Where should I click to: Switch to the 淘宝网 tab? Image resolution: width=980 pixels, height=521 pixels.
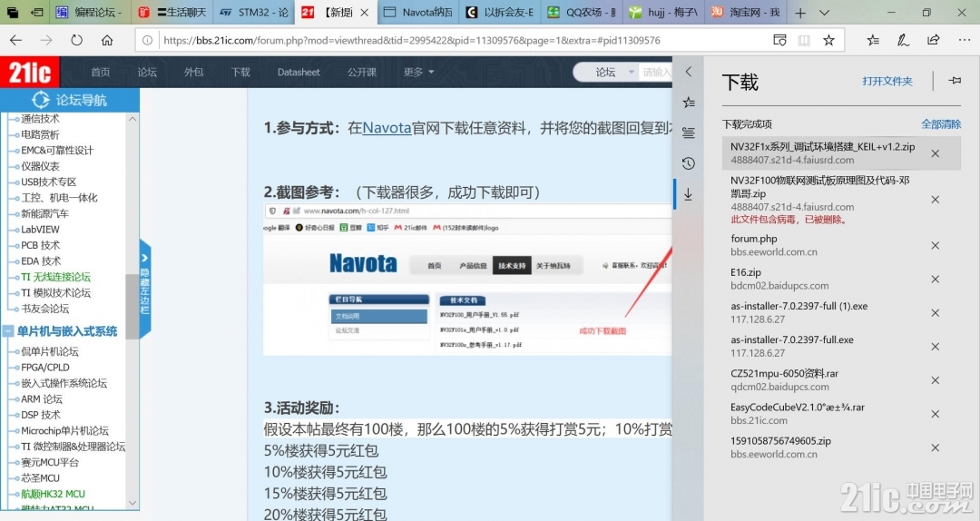[x=746, y=13]
